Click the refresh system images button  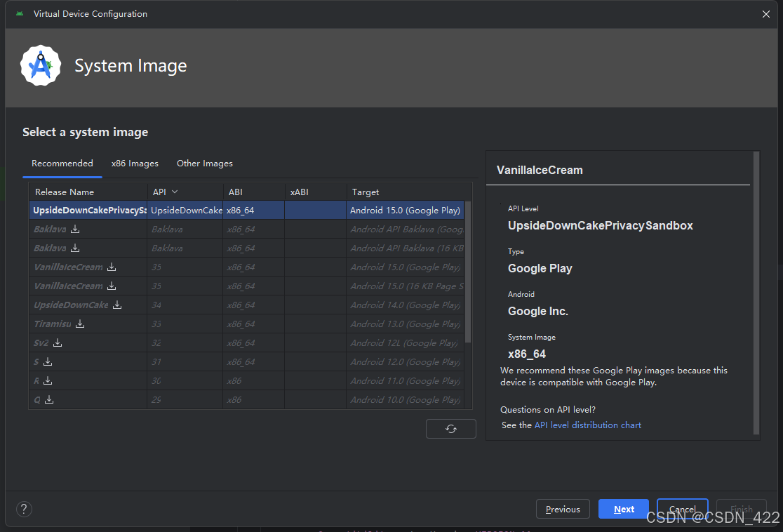(x=450, y=429)
